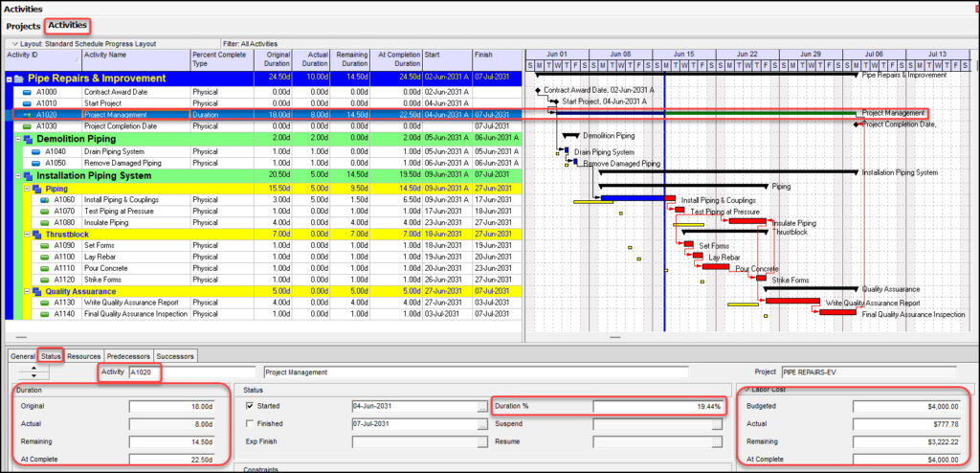Open the Started date picker button
Screen dimensions: 980x473
click(x=482, y=407)
